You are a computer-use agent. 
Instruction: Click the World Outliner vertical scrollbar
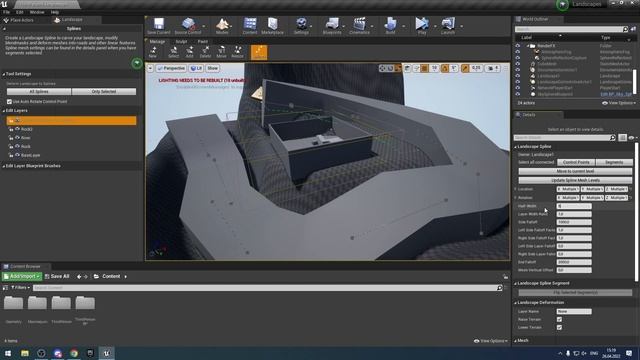click(634, 82)
